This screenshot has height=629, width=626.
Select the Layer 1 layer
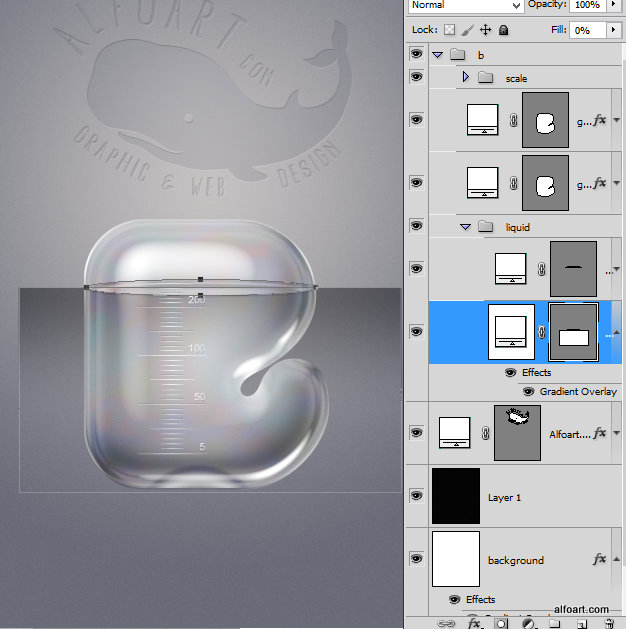point(540,496)
